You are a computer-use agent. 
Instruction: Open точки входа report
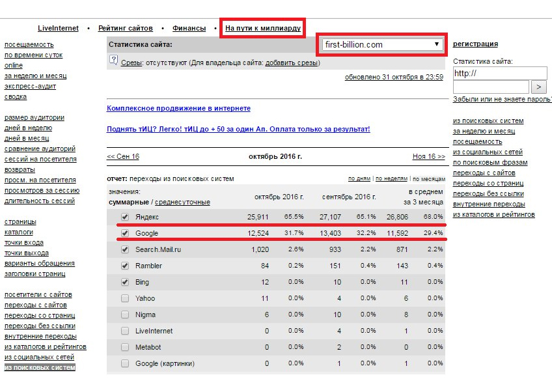click(x=24, y=243)
